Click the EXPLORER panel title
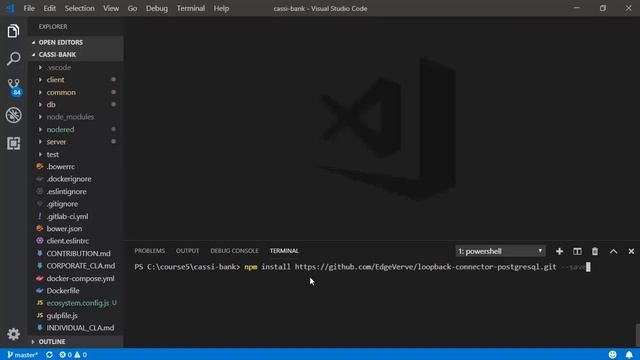Viewport: 640px width, 360px height. [x=53, y=27]
